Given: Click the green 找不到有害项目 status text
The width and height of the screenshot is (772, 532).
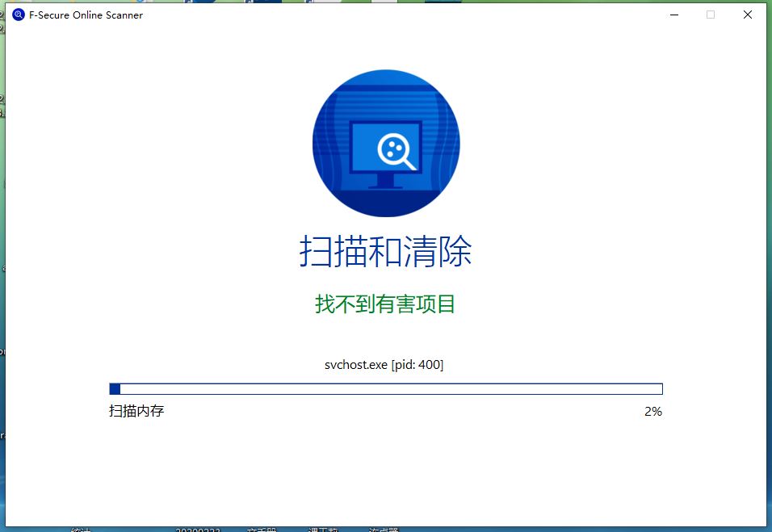Looking at the screenshot, I should coord(385,304).
